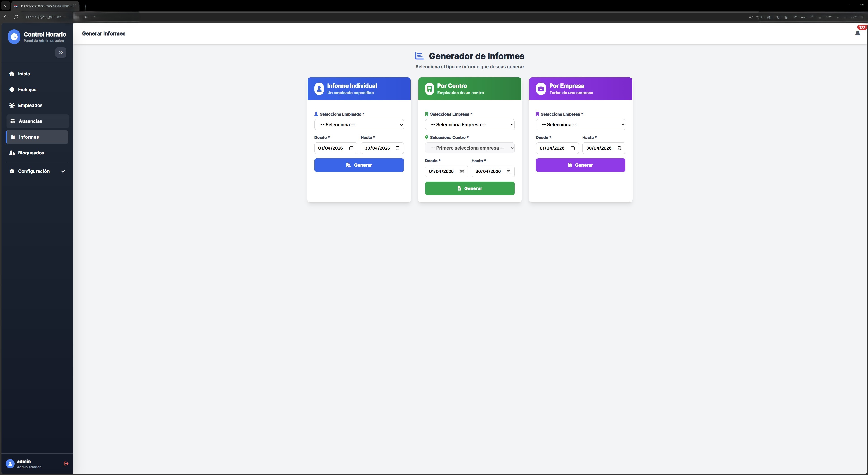The width and height of the screenshot is (868, 475).
Task: Click the browser reload icon
Action: [x=16, y=17]
